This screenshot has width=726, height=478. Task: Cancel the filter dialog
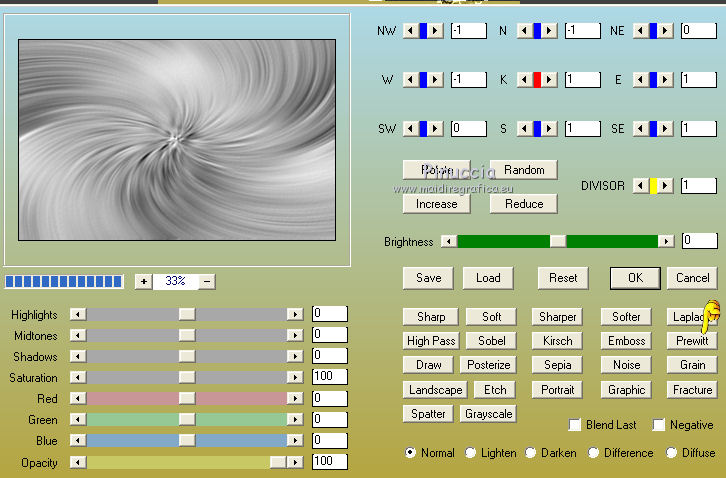pyautogui.click(x=692, y=278)
